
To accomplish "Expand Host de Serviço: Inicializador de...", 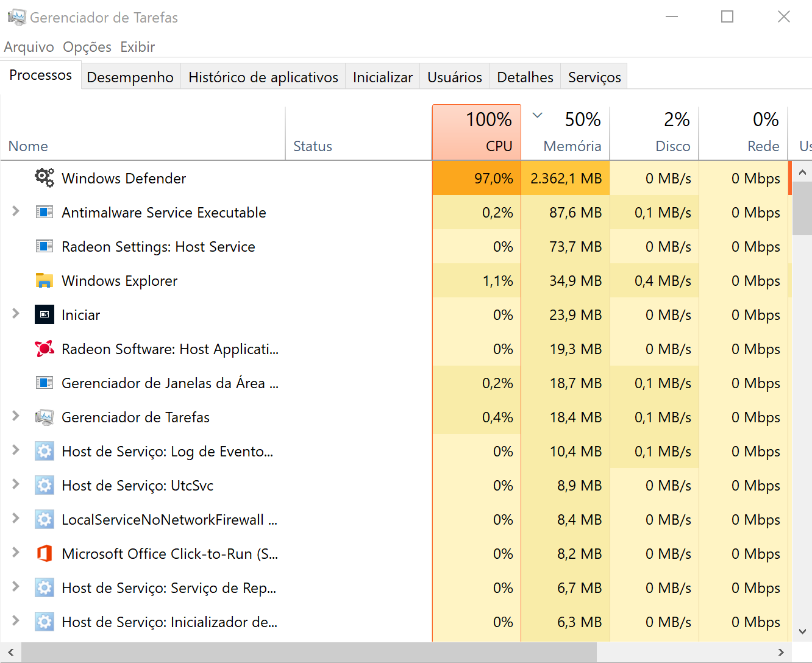I will 16,620.
